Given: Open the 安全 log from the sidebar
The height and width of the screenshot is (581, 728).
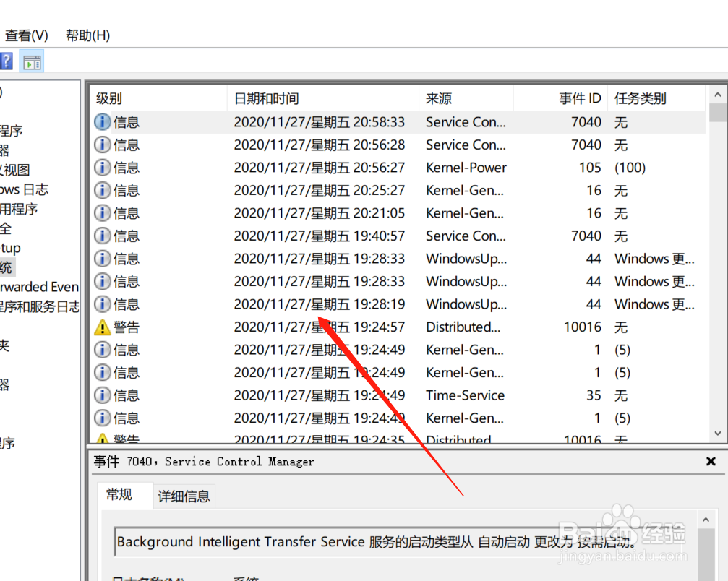Looking at the screenshot, I should [6, 228].
